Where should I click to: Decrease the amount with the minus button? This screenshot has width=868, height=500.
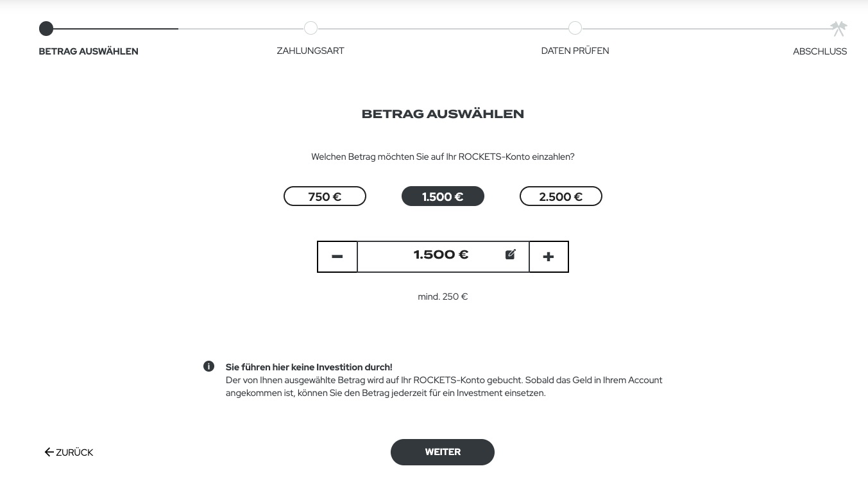click(x=337, y=257)
